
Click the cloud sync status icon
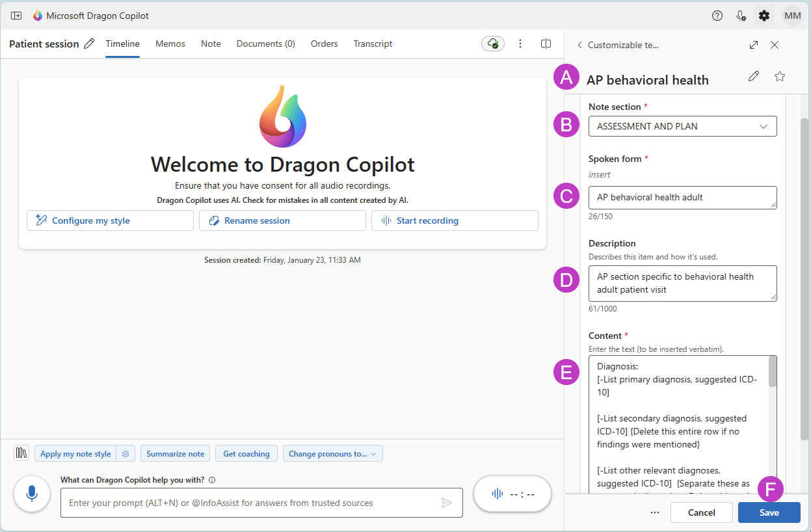(x=494, y=44)
